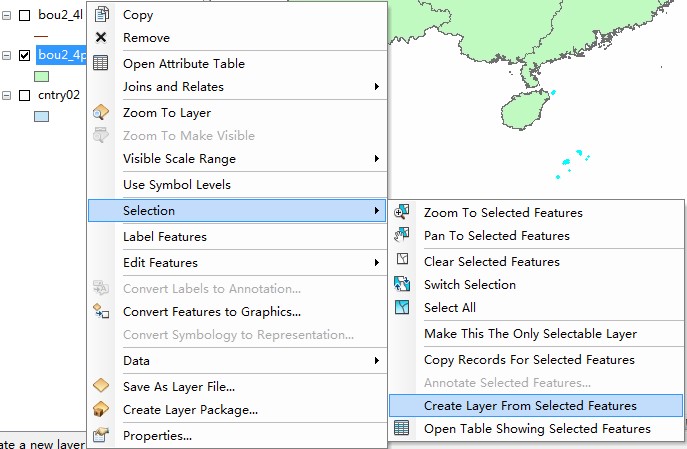This screenshot has height=449, width=687.
Task: Click the Select All icon
Action: [x=402, y=307]
